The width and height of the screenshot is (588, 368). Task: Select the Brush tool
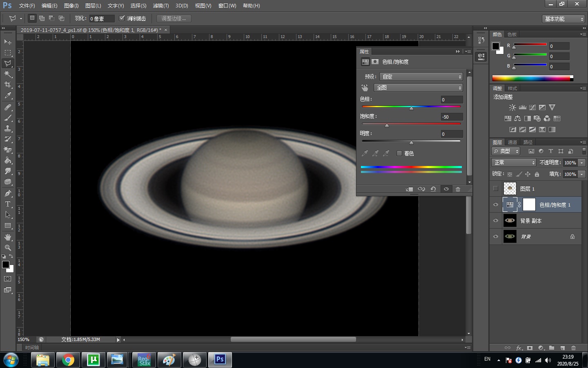8,118
